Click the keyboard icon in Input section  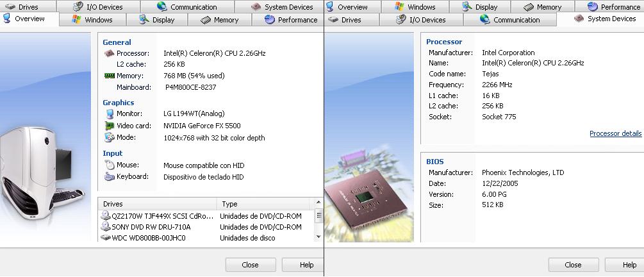(110, 177)
